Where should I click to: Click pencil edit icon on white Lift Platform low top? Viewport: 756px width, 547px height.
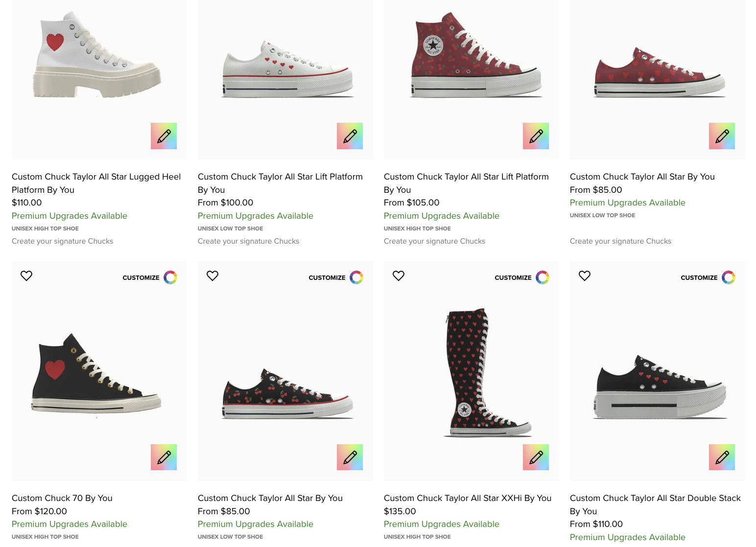(x=350, y=136)
